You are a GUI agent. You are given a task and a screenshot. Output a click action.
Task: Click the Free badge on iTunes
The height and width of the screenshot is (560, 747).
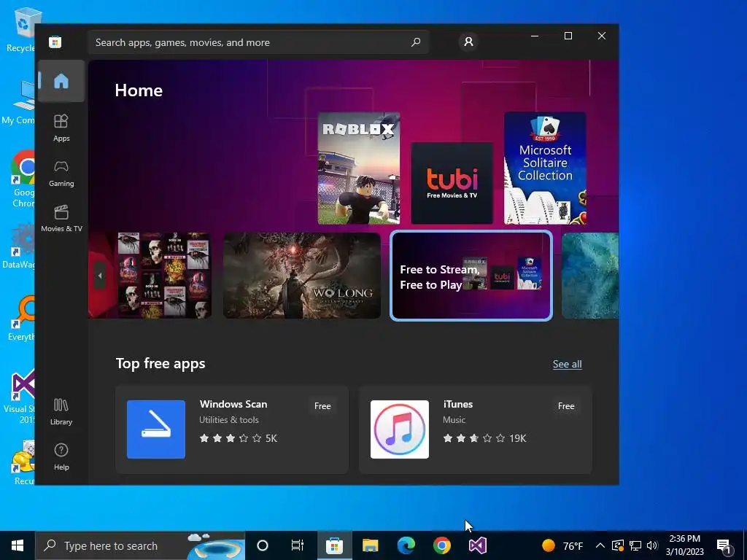point(566,406)
